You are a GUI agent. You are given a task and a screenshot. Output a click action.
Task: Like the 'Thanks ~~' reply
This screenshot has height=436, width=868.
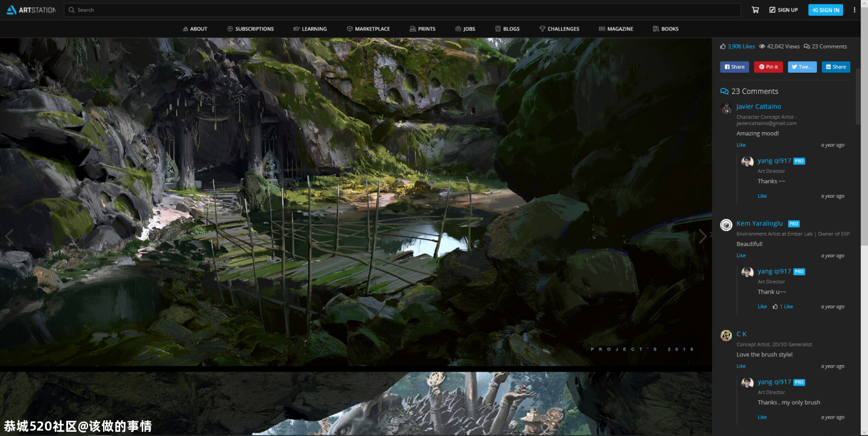coord(762,196)
